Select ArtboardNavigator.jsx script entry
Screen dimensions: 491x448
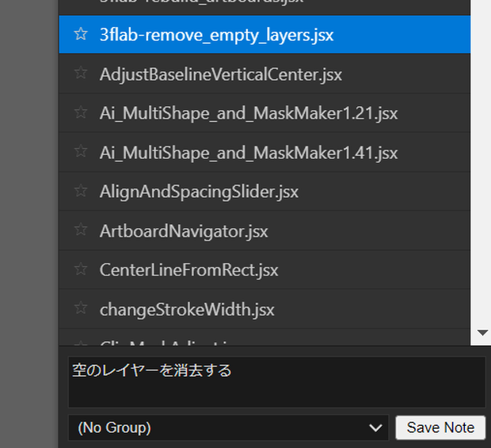pos(265,231)
